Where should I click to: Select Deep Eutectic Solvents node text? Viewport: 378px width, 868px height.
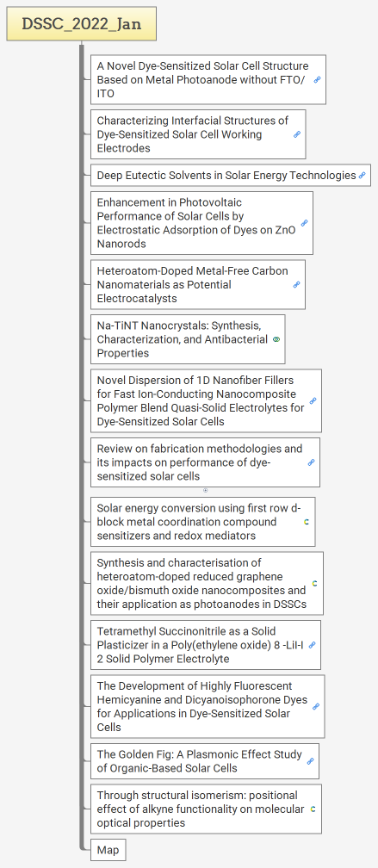[x=226, y=176]
